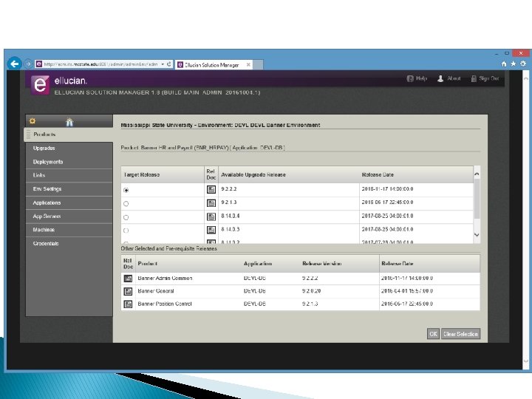This screenshot has width=532, height=399.
Task: Open release doc for 9.2.2.2 upgrade
Action: click(211, 189)
